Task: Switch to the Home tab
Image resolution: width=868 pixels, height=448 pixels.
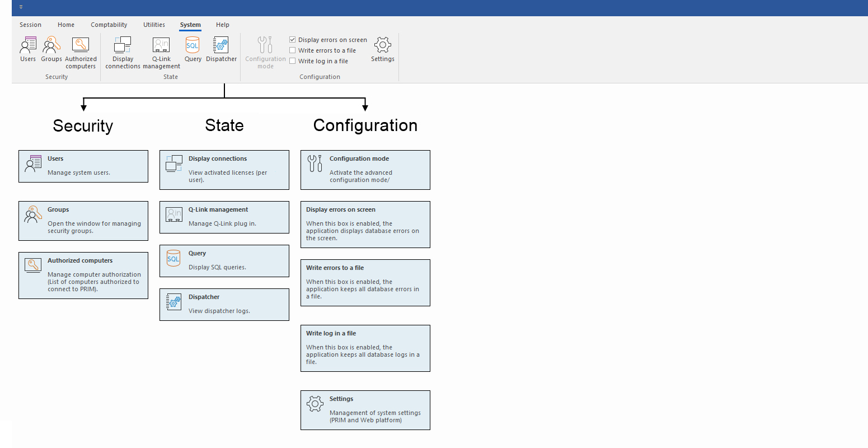Action: pos(66,25)
